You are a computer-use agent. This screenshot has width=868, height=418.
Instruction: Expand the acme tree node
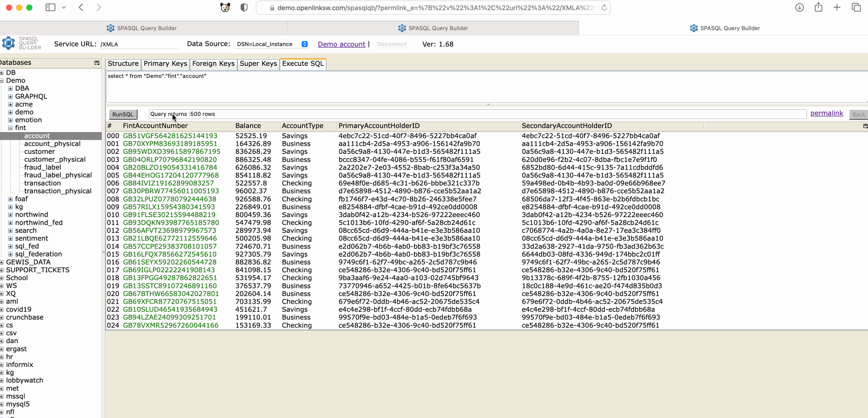click(11, 104)
